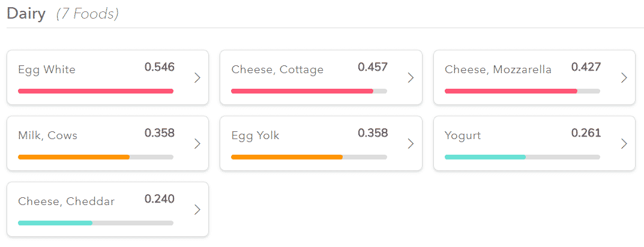Open Egg Yolk details via chevron
644x247 pixels.
411,144
